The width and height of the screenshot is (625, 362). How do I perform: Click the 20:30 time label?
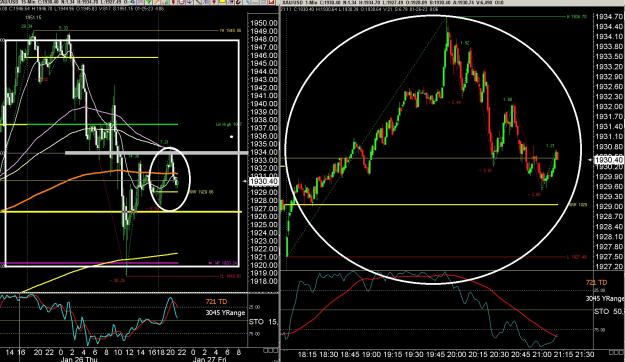point(499,354)
